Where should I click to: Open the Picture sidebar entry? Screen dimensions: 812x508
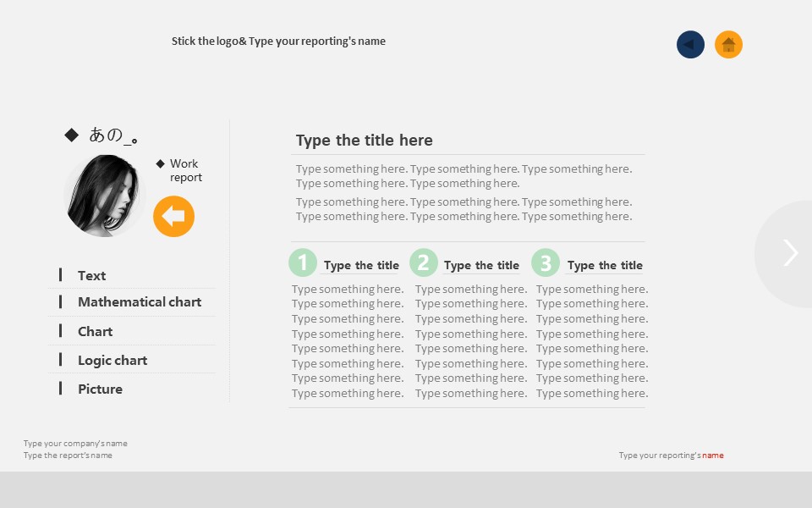pos(100,389)
